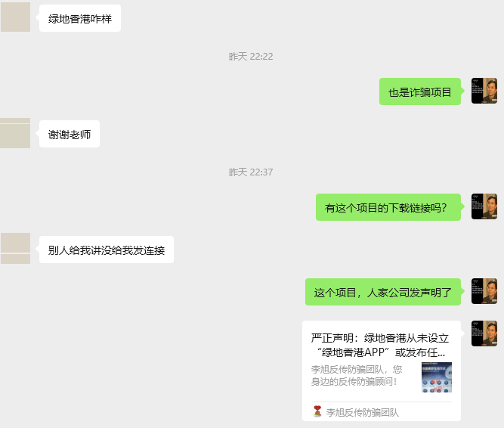Select the 绿地香港咋样 message bubble
Image resolution: width=504 pixels, height=428 pixels.
[80, 18]
